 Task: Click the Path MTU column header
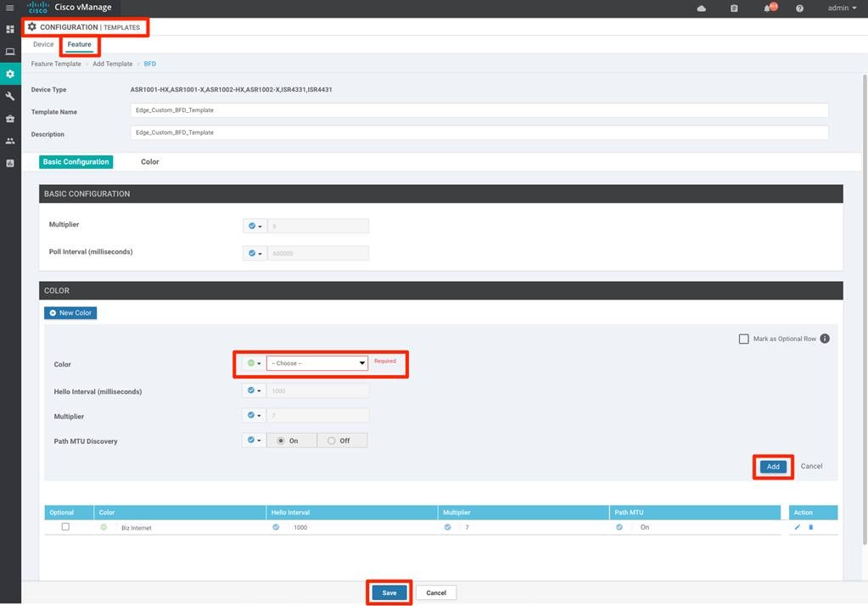point(695,513)
